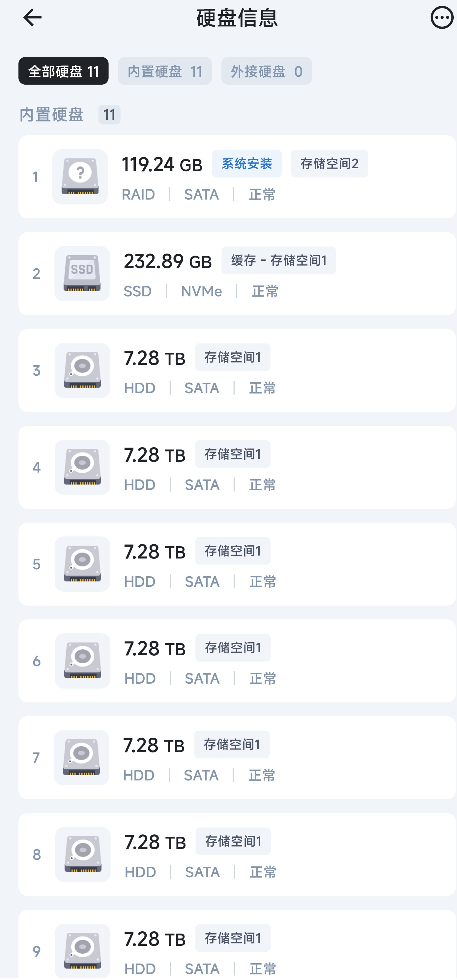This screenshot has height=980, width=457.
Task: Click the HDD icon for disk 8
Action: point(83,855)
